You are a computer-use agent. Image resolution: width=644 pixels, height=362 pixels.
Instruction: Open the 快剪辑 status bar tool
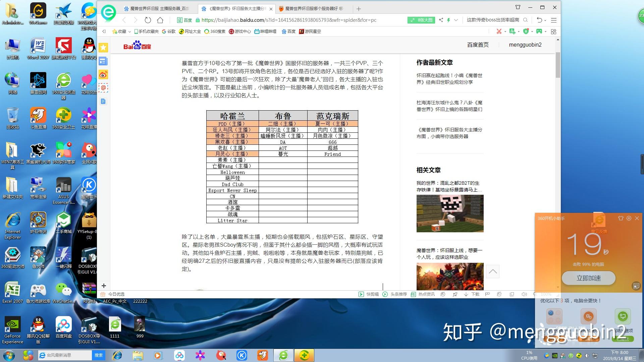(x=369, y=294)
